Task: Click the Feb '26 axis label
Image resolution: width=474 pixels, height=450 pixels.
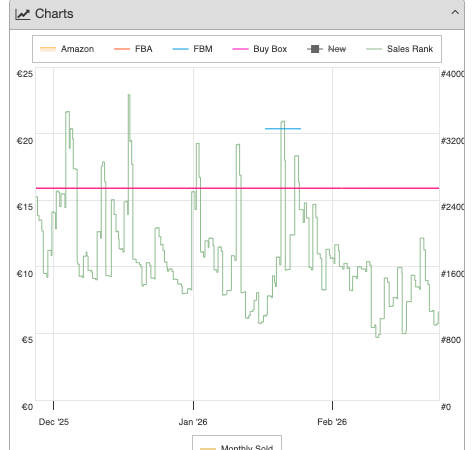Action: tap(332, 422)
